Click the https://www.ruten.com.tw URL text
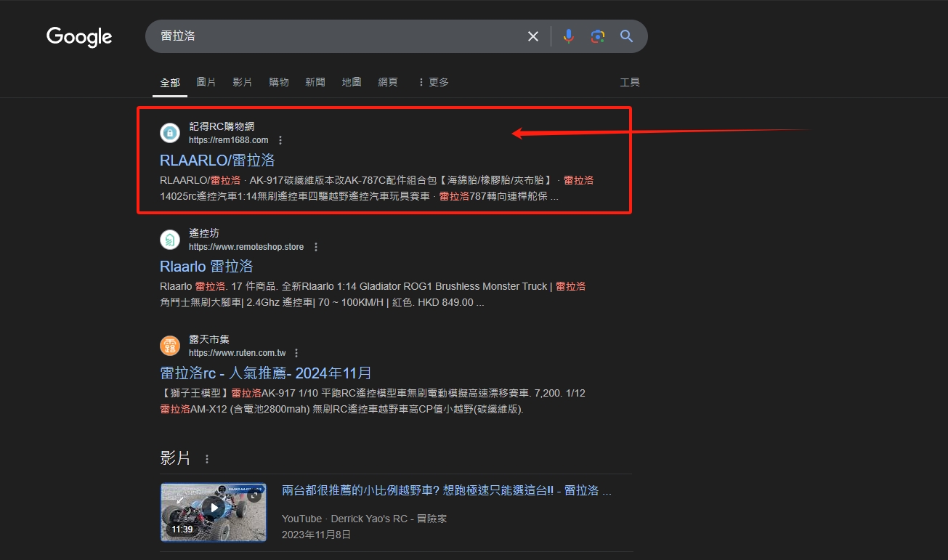This screenshot has height=560, width=948. pos(238,353)
